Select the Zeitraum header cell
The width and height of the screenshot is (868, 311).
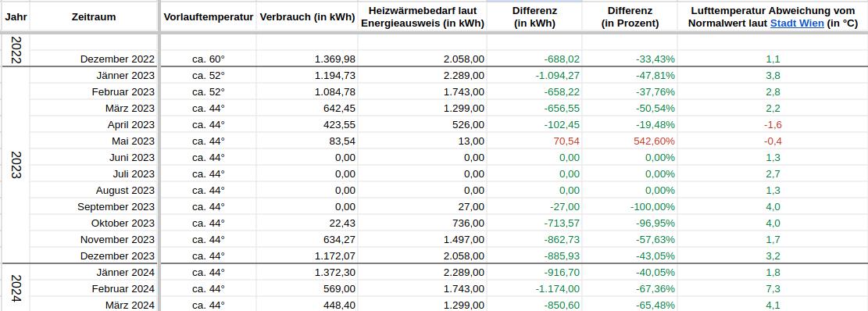94,16
